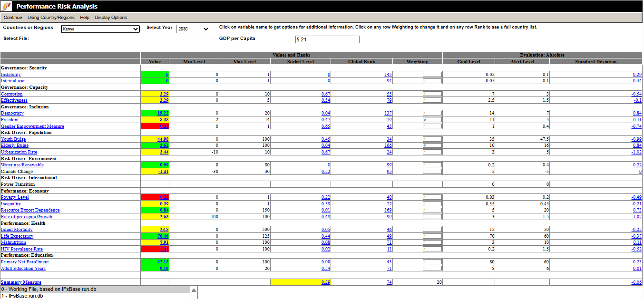Screen dimensions: 644x299
Task: Open the Gender Empowerment Measure link
Action: pos(32,126)
